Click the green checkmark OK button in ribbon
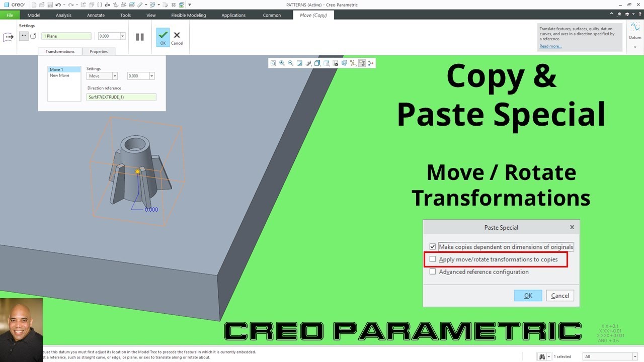Screen dimensions: 644x362 pos(163,37)
